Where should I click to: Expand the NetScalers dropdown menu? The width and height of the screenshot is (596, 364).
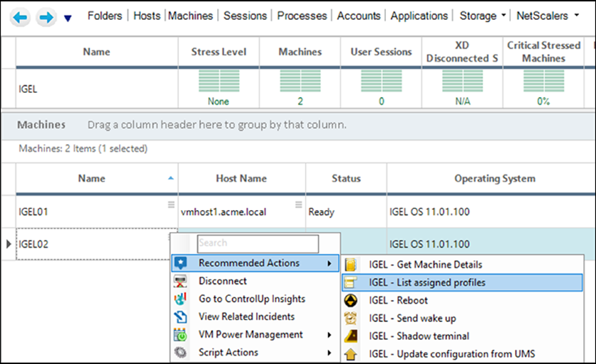click(x=577, y=16)
